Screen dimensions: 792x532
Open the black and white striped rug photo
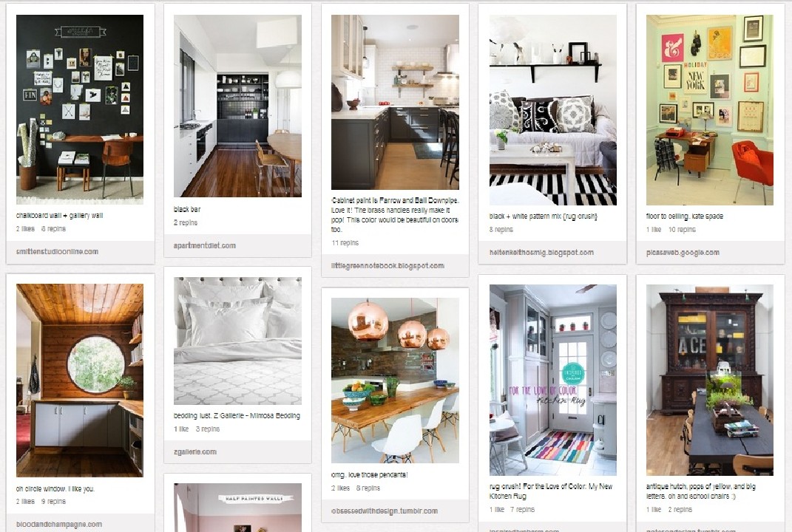pyautogui.click(x=552, y=110)
